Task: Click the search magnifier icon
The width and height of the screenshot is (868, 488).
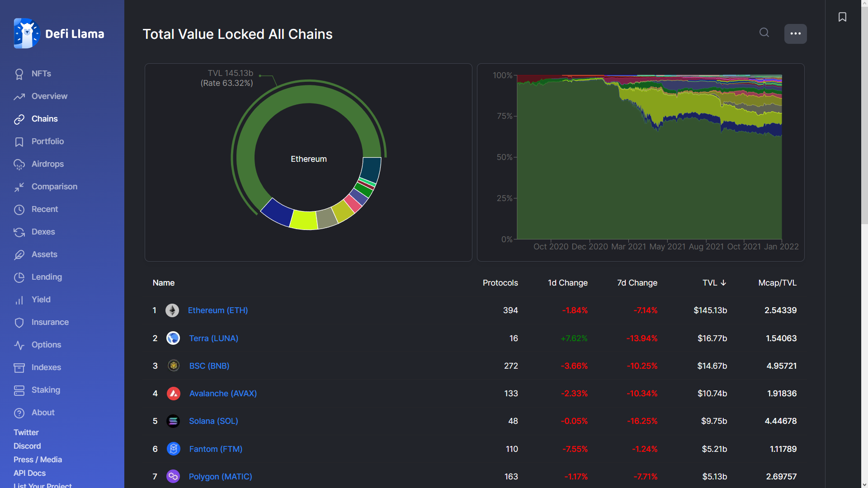Action: coord(764,33)
